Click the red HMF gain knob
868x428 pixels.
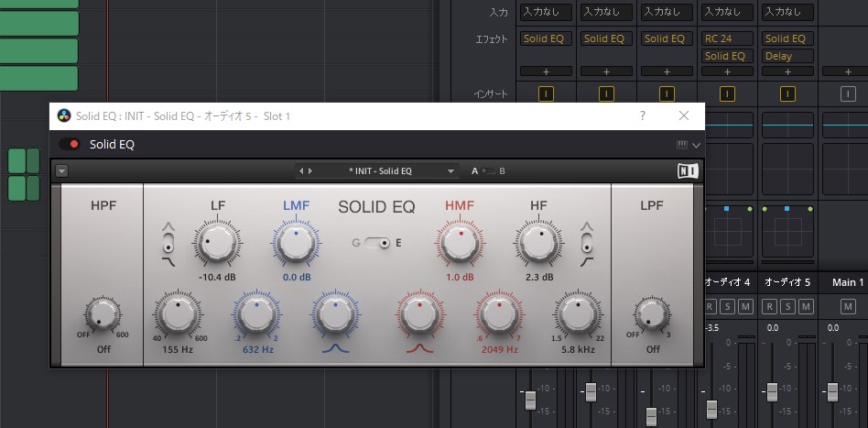pyautogui.click(x=460, y=243)
